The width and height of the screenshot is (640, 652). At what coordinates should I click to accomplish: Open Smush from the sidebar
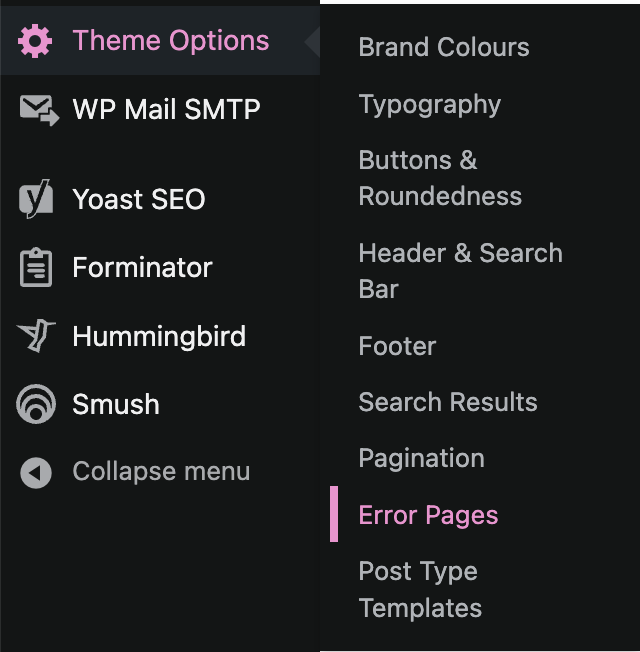pyautogui.click(x=115, y=404)
